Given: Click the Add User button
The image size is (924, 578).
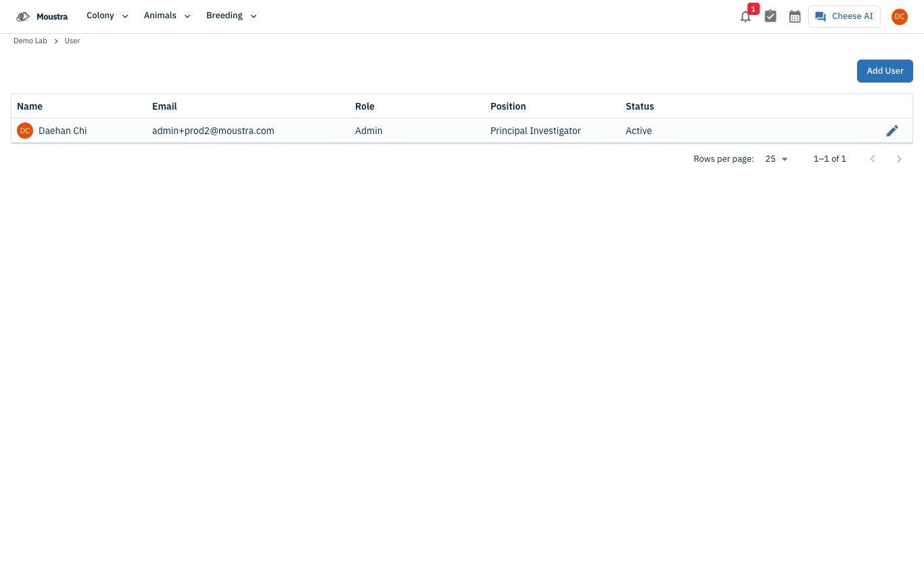Looking at the screenshot, I should tap(885, 71).
